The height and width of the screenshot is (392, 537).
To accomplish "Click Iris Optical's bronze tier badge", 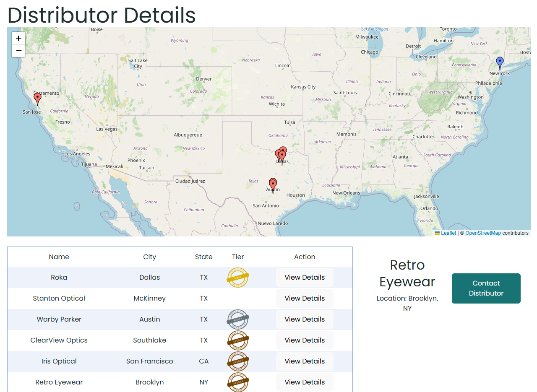I will pos(238,361).
